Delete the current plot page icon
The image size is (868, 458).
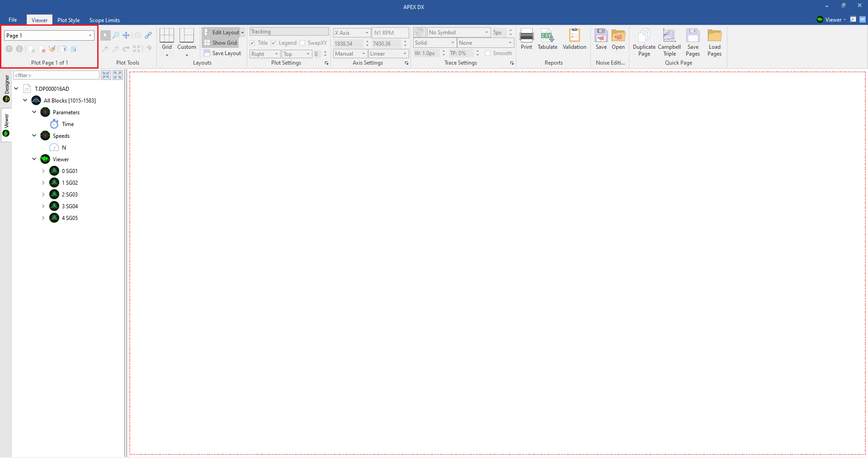pos(42,49)
